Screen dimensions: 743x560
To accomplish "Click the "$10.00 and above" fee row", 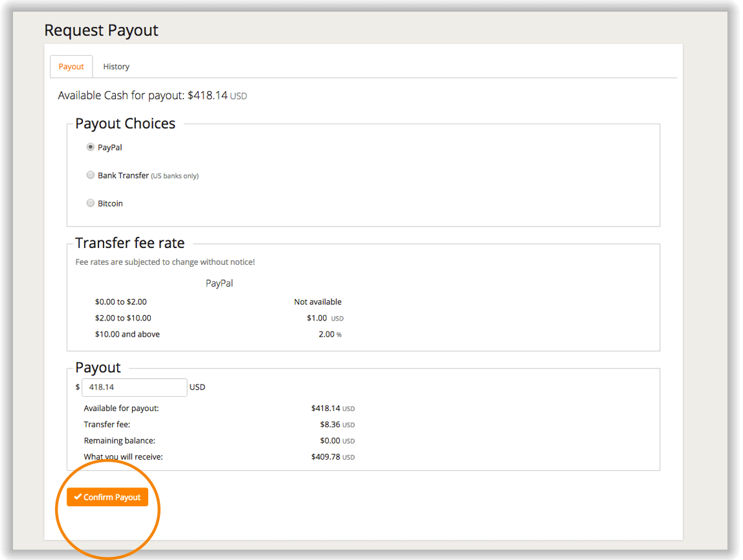I will click(127, 334).
